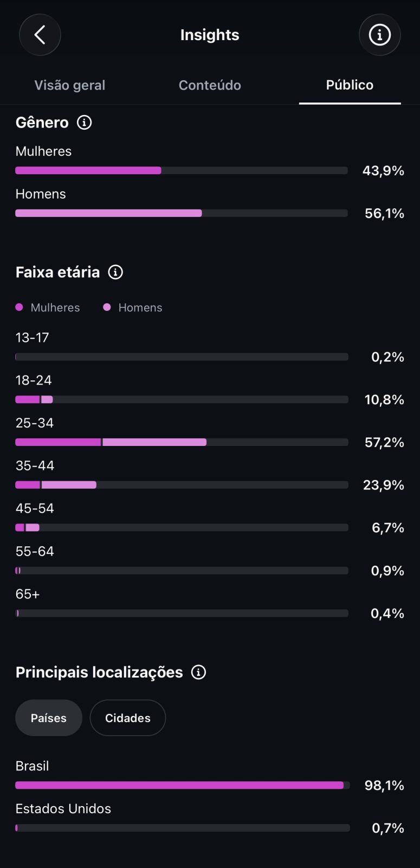420x868 pixels.
Task: Select the Países filter chip
Action: pos(49,718)
